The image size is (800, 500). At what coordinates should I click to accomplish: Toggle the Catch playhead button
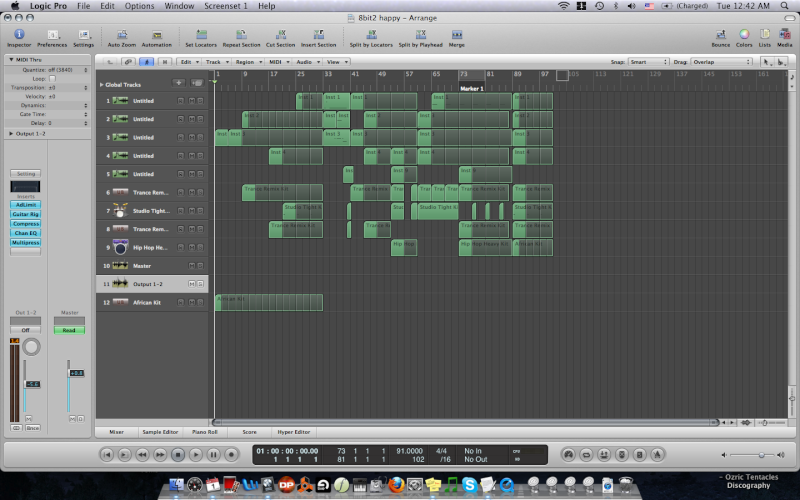[x=146, y=62]
